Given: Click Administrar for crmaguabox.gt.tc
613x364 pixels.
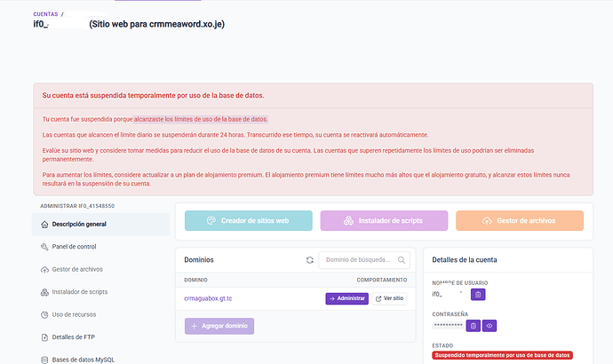Looking at the screenshot, I should tap(346, 299).
